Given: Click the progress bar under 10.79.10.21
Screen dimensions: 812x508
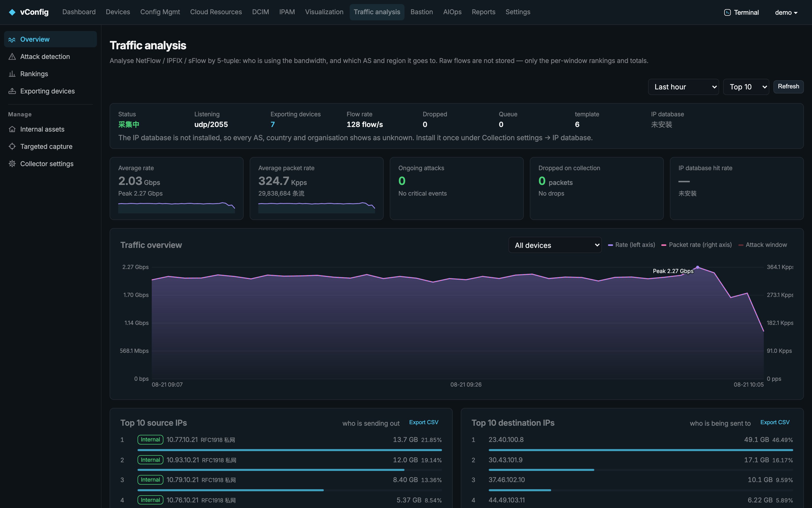Looking at the screenshot, I should point(290,490).
